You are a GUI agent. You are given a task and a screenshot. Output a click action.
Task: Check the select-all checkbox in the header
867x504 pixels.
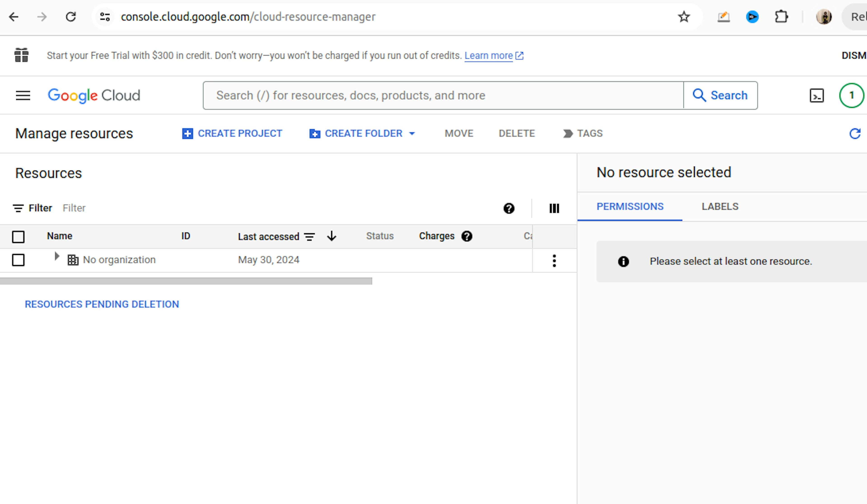click(18, 236)
